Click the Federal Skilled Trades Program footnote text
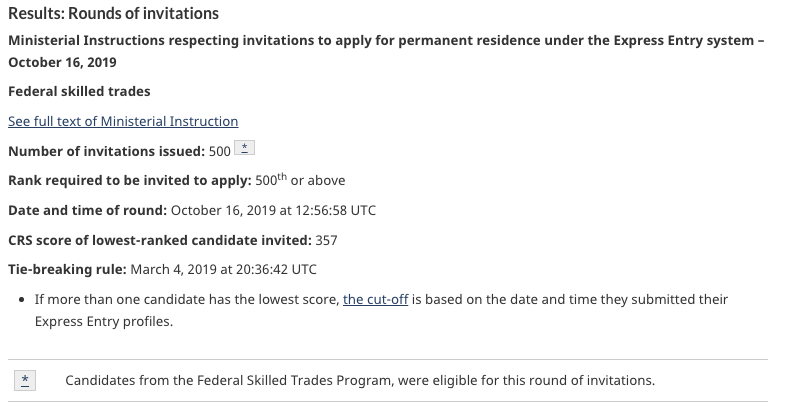The image size is (806, 408). pos(359,380)
